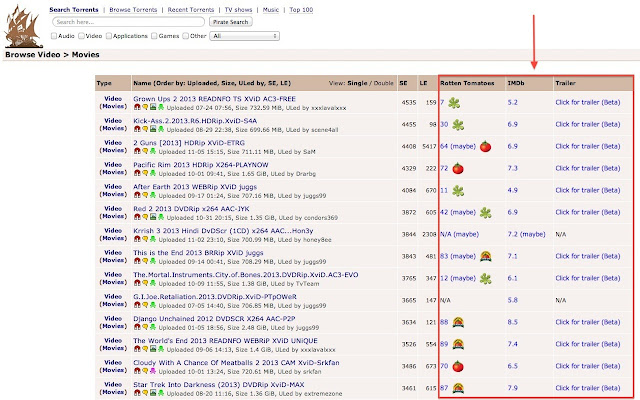Open Grown Ups 2 2013 READNFO torrent link
640x400 pixels.
pos(214,99)
